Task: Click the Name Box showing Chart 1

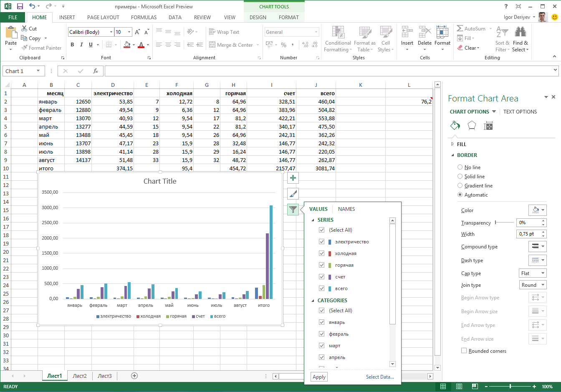Action: click(19, 71)
